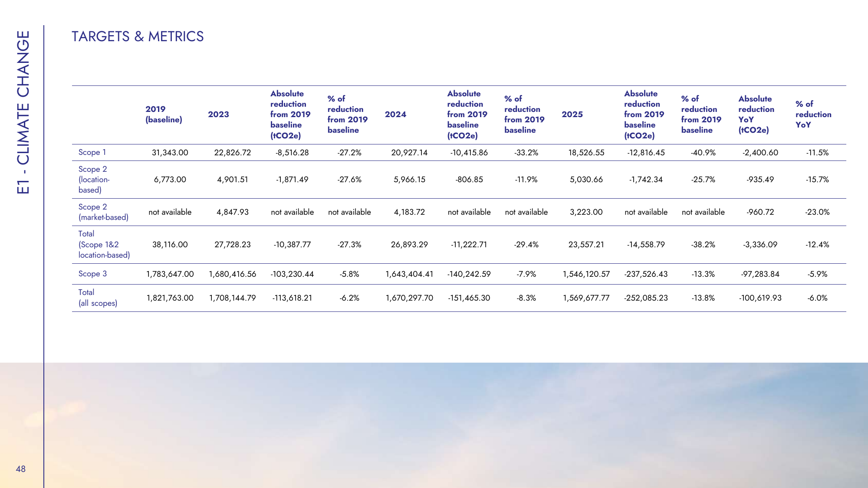This screenshot has height=488, width=868.
Task: Select the value 1,569,677.77
Action: click(x=586, y=298)
